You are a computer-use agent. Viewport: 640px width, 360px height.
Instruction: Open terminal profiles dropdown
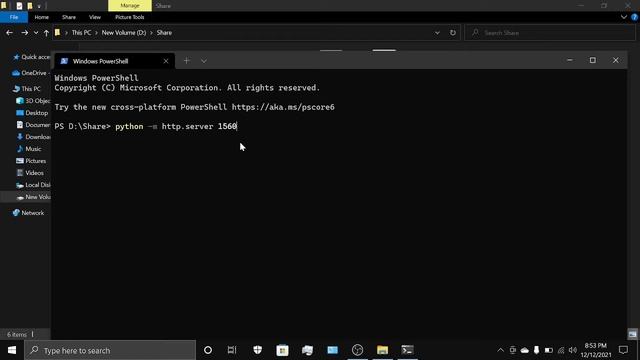point(204,61)
